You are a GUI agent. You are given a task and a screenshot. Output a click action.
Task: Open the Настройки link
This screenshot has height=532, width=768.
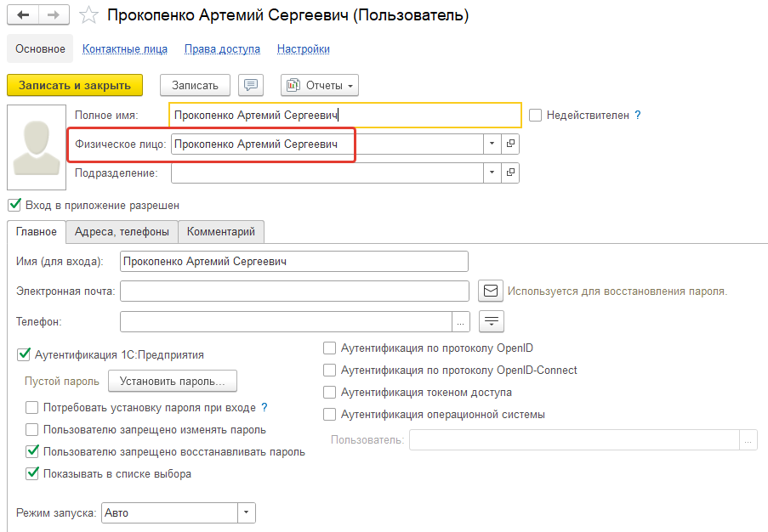[303, 49]
